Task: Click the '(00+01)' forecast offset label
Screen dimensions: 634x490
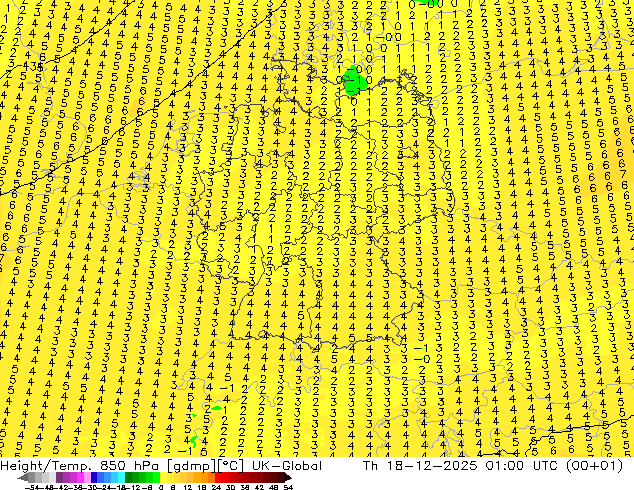Action: click(x=594, y=466)
